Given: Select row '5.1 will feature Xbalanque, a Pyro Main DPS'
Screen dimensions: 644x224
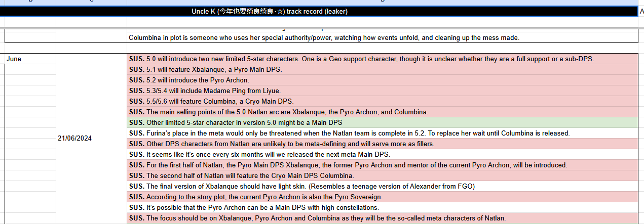Looking at the screenshot, I should pyautogui.click(x=382, y=70).
